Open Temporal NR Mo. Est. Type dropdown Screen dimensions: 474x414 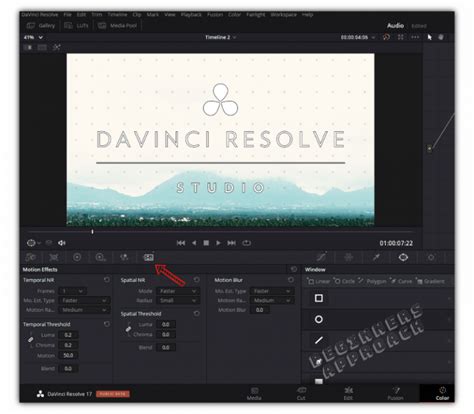click(x=84, y=300)
